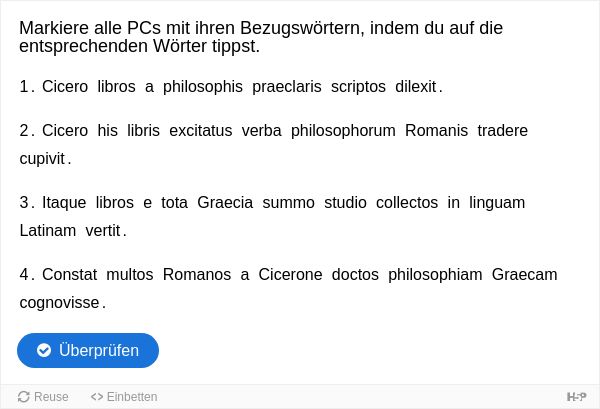The image size is (600, 409).
Task: Tap the word philosophorum
Action: [343, 130]
